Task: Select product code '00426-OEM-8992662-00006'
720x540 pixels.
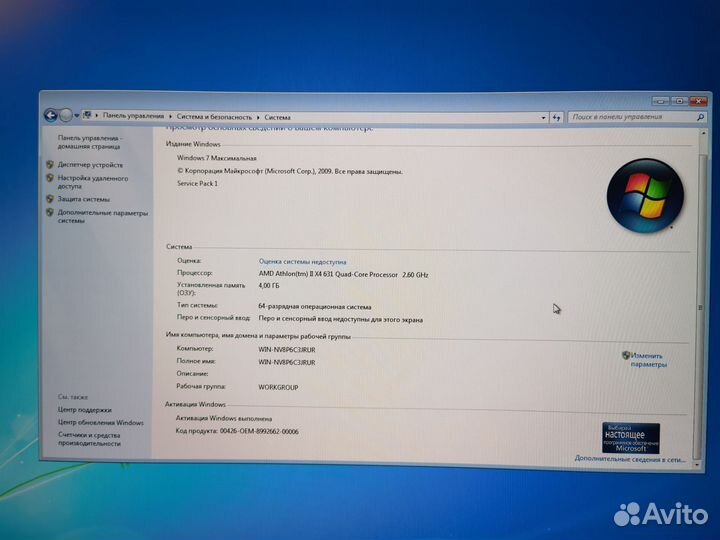Action: (259, 432)
